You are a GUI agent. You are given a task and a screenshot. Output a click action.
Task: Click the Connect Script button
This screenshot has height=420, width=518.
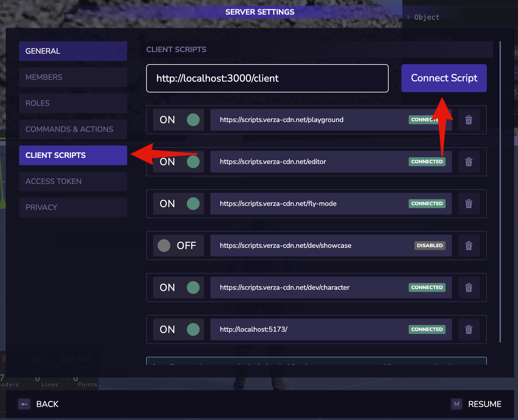point(444,78)
